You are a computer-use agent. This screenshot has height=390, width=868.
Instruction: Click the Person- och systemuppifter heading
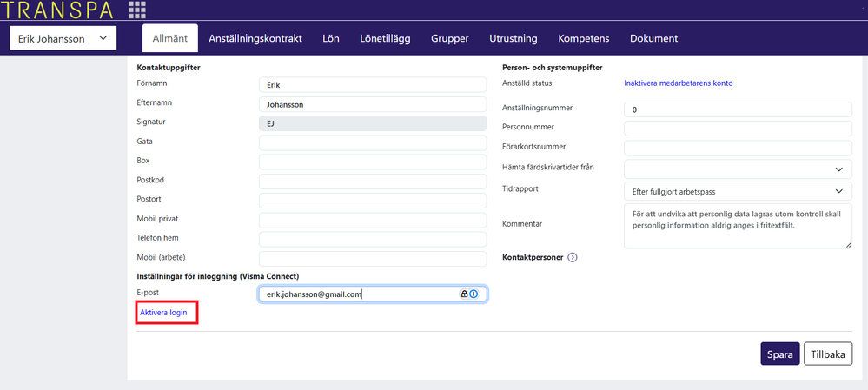click(553, 68)
